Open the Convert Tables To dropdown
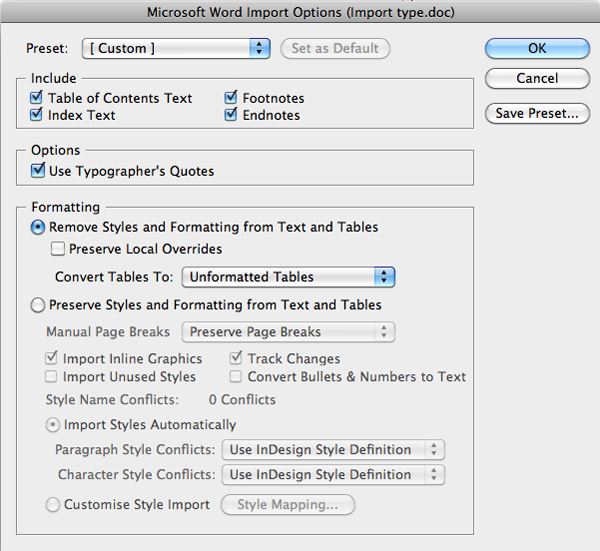Viewport: 600px width, 551px height. (x=289, y=277)
